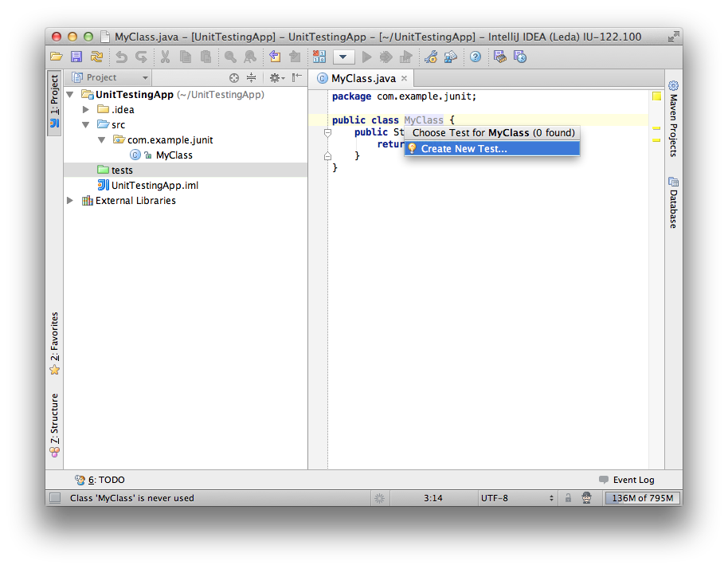Click the memory indicator 136M of 795M
Image resolution: width=728 pixels, height=569 pixels.
643,498
